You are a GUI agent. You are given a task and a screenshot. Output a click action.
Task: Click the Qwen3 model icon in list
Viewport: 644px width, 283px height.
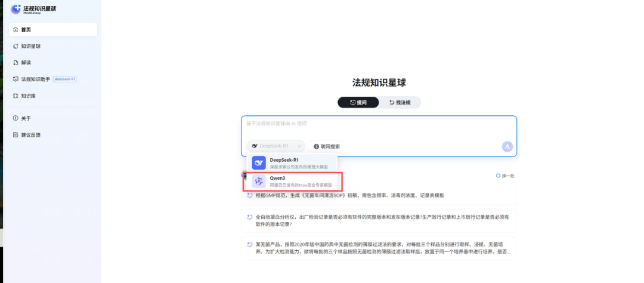pos(259,182)
